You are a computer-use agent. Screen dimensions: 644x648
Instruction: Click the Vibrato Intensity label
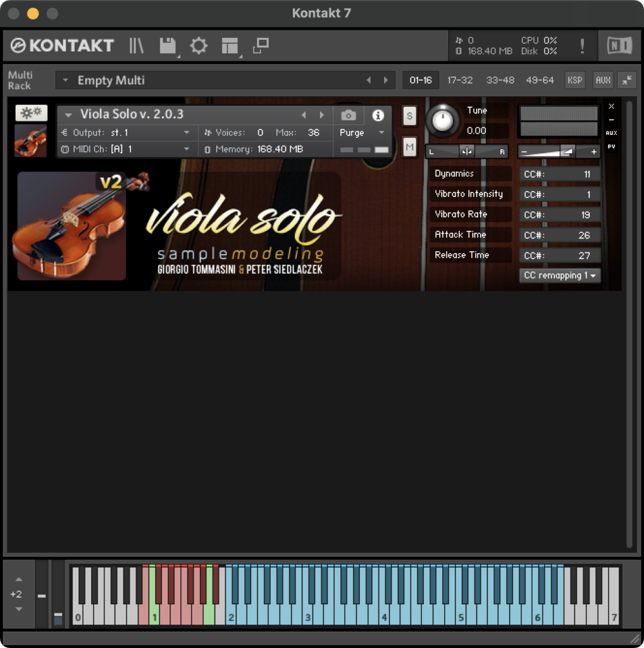coord(471,194)
